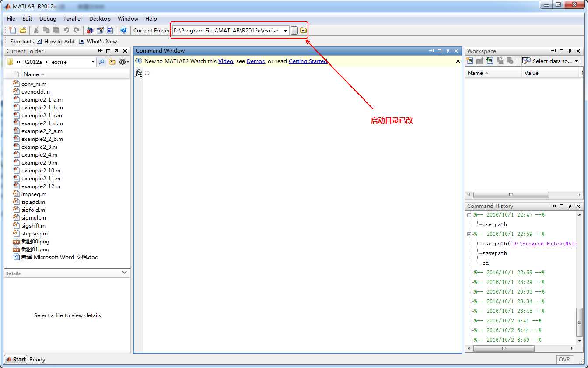The image size is (588, 368).
Task: Click the Video link
Action: [226, 61]
